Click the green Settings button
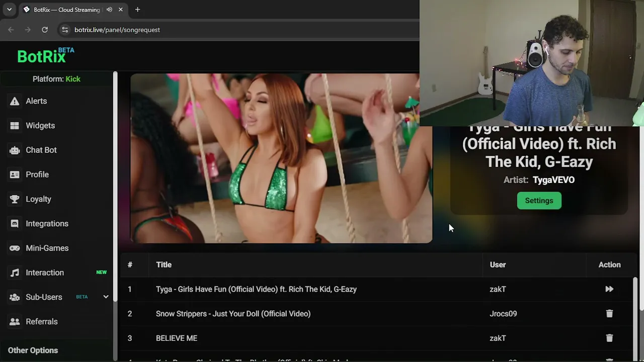This screenshot has width=644, height=362. pyautogui.click(x=539, y=201)
